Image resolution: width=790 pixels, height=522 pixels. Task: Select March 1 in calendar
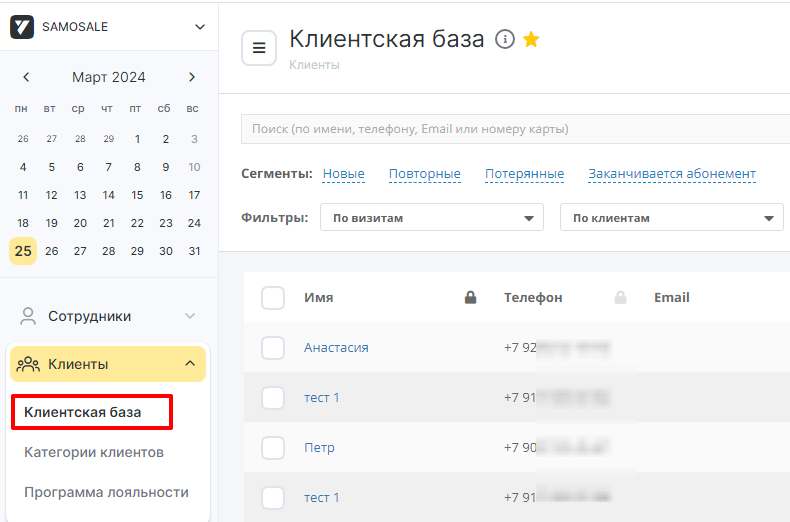[x=137, y=139]
